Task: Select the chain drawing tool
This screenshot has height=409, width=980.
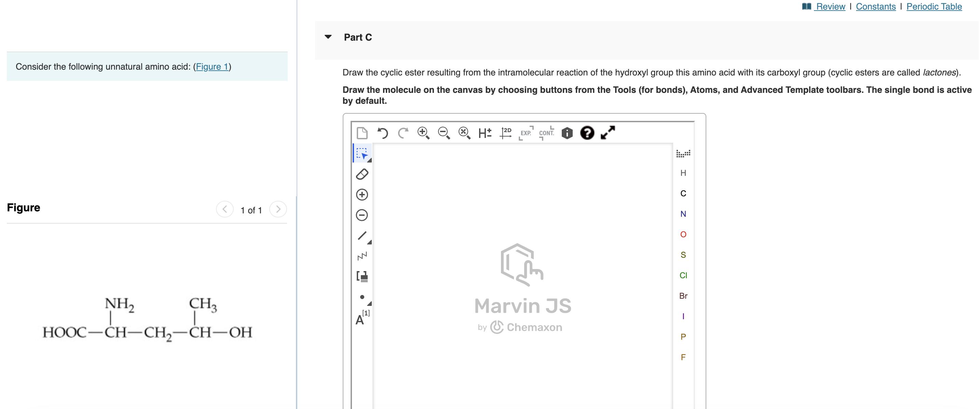Action: point(362,256)
